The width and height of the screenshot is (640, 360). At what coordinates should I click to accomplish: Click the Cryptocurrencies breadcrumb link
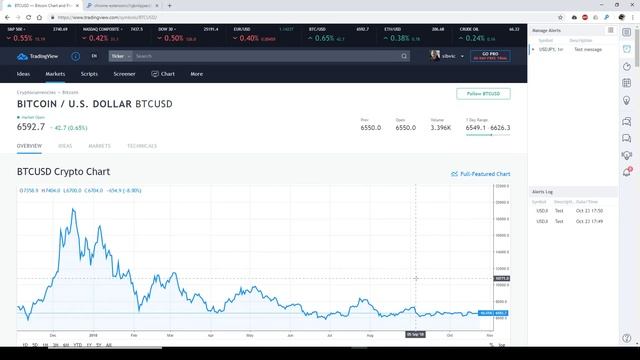pos(36,92)
